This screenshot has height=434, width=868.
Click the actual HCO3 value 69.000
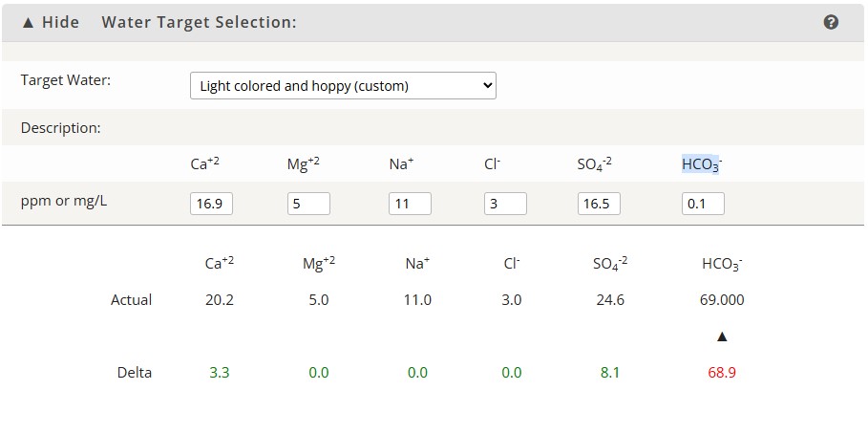(x=723, y=300)
